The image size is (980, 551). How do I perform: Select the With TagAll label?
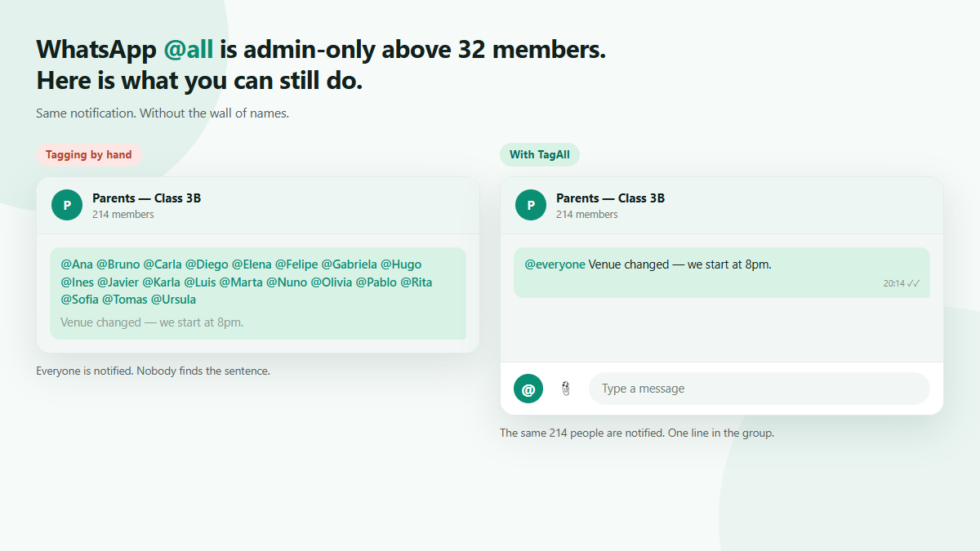(x=540, y=154)
